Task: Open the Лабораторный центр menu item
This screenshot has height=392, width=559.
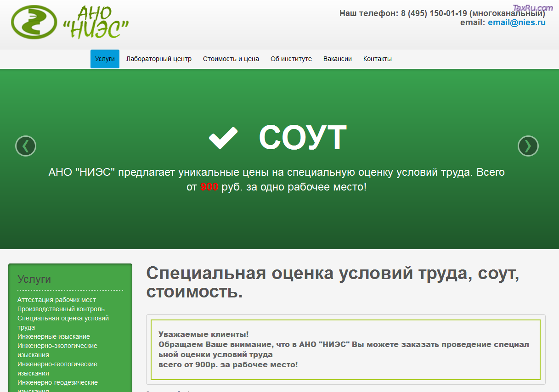Action: click(x=159, y=59)
